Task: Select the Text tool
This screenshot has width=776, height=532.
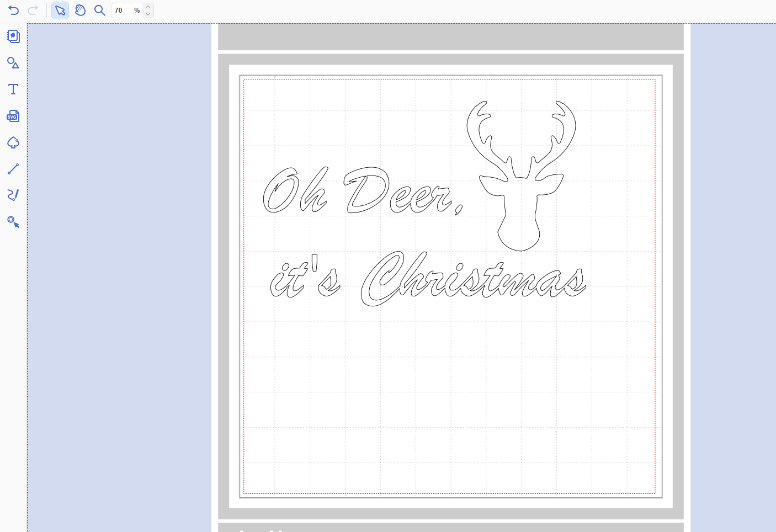Action: [13, 89]
